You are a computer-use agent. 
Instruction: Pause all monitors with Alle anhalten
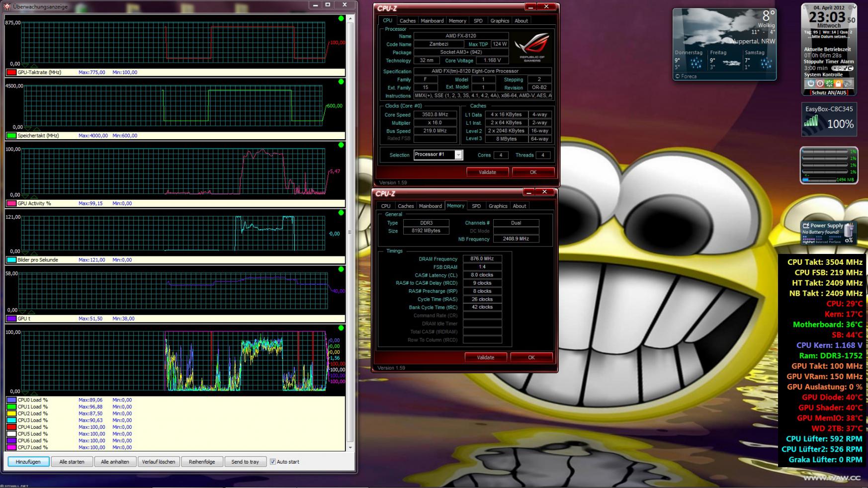tap(115, 462)
